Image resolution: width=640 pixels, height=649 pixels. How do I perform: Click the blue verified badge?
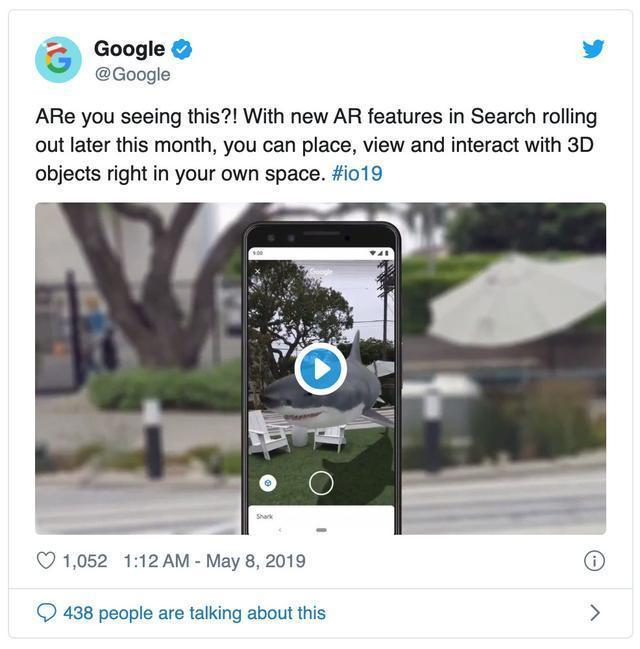click(182, 49)
